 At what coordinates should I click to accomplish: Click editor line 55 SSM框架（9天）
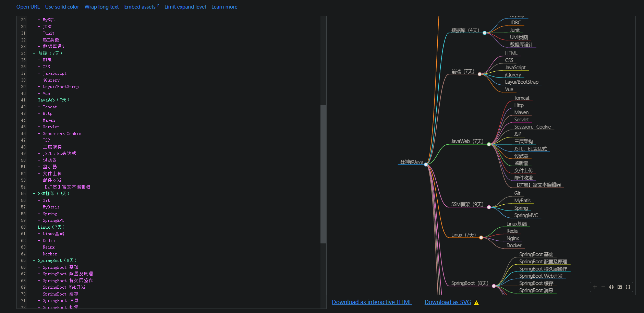click(x=53, y=194)
